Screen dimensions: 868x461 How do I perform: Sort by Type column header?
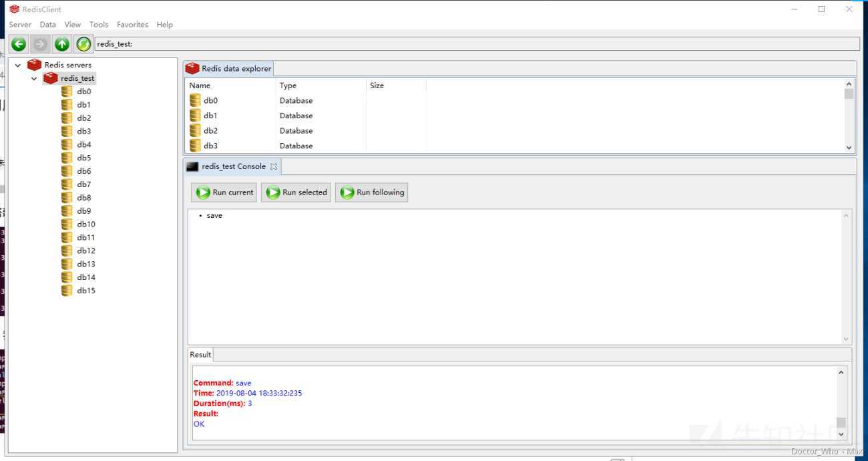pos(320,86)
